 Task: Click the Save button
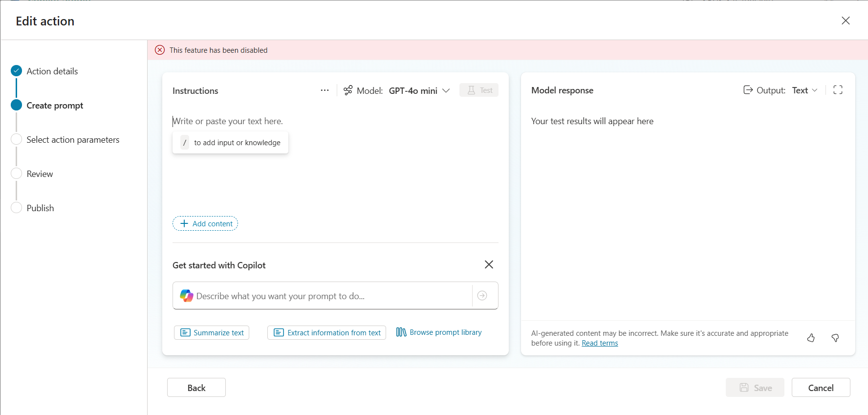point(755,388)
